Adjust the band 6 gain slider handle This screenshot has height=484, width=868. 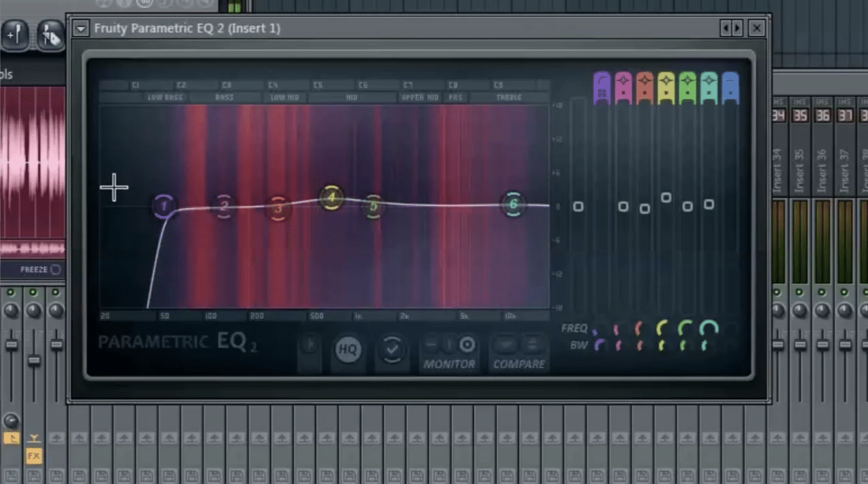point(709,204)
